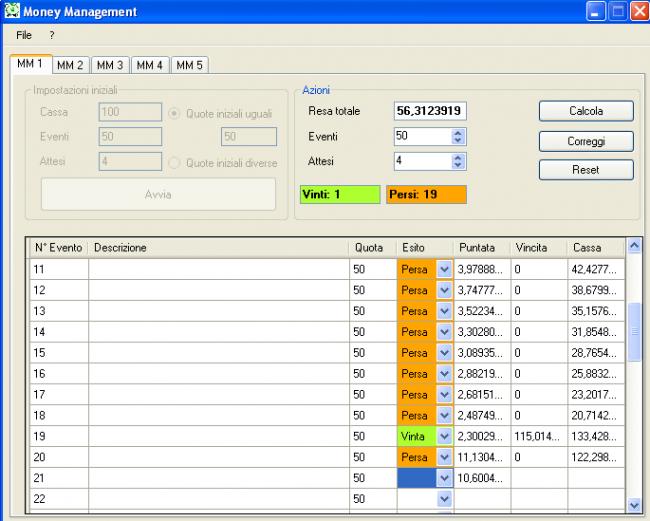Open Esito dropdown for event 22
This screenshot has height=521, width=650.
444,499
